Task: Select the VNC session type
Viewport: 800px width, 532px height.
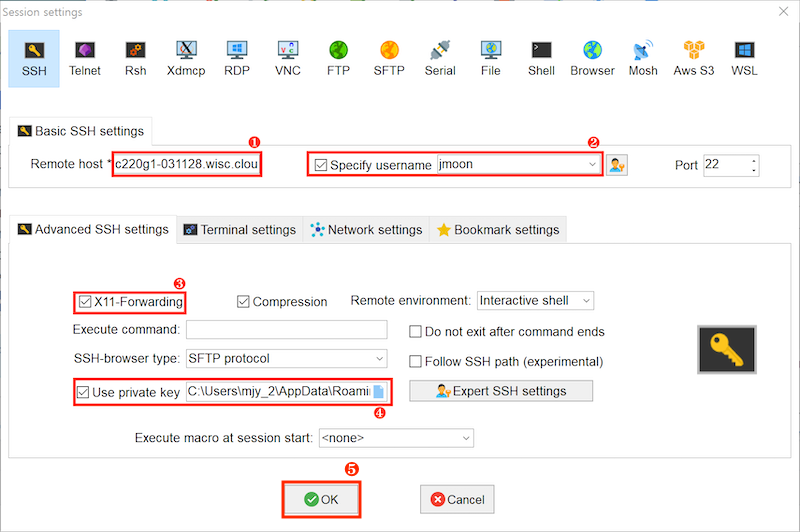Action: tap(288, 59)
